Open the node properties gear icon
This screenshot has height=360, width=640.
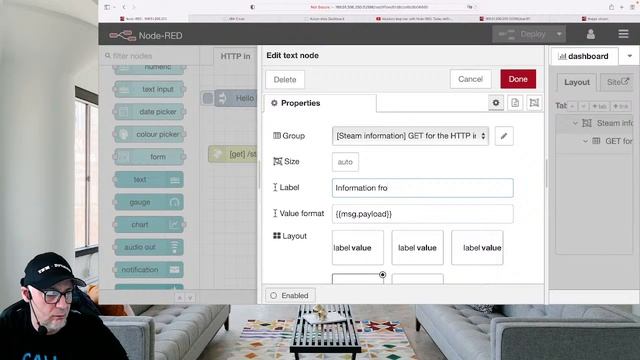(x=496, y=103)
